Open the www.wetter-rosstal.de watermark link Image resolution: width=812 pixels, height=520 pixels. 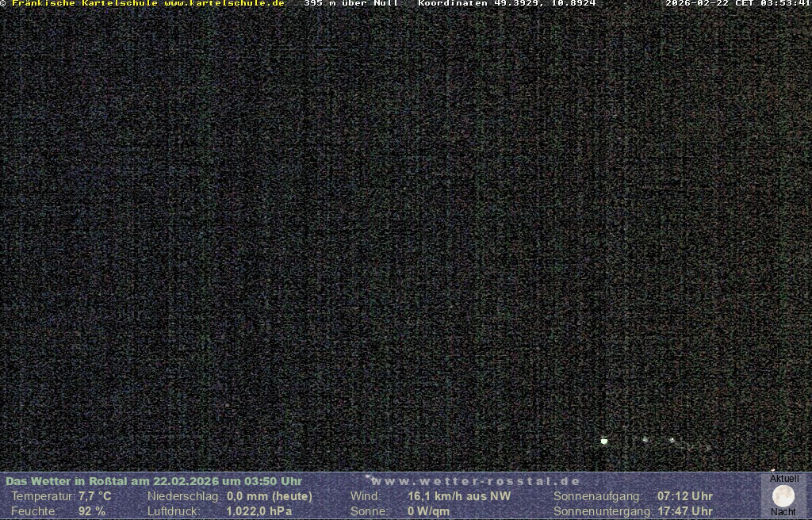(476, 481)
